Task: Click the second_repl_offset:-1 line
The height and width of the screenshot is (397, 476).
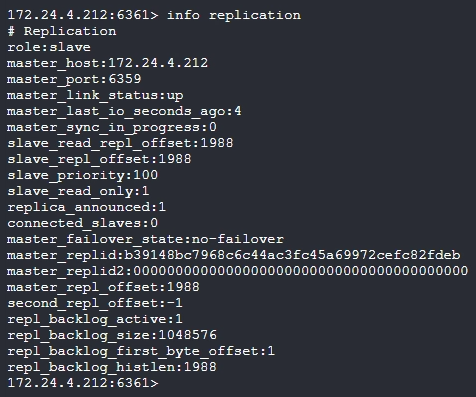Action: pos(95,303)
